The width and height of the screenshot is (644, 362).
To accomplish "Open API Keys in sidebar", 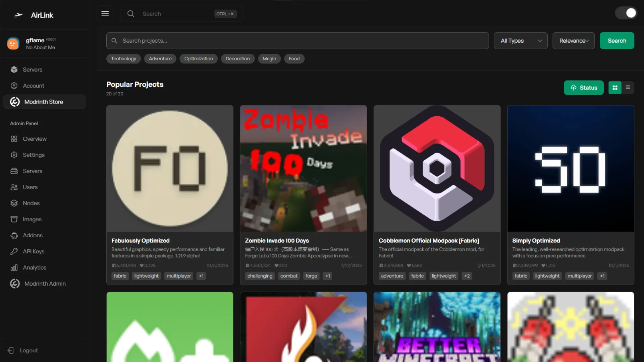I will coord(33,251).
